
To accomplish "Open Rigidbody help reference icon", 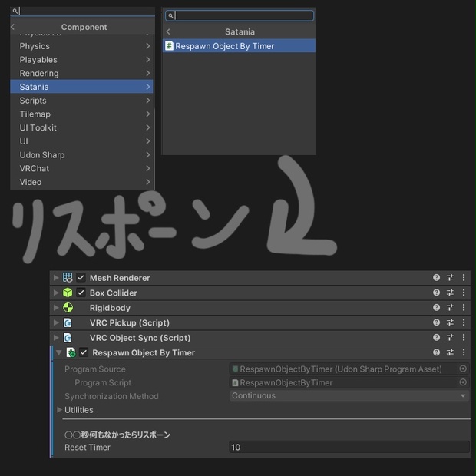I will [x=436, y=307].
